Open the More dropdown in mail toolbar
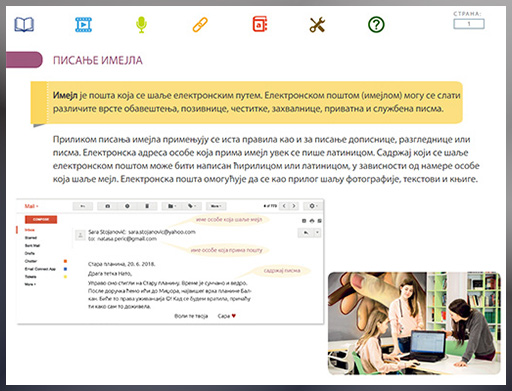512x391 pixels. [x=216, y=206]
